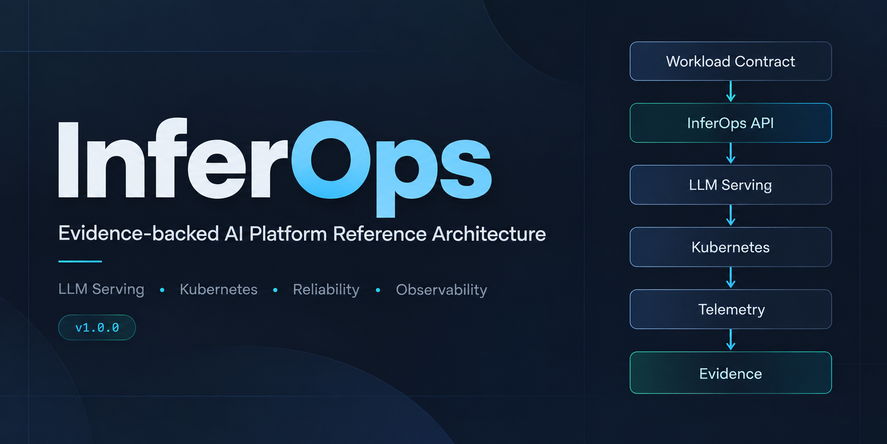Select the Evidence box
The height and width of the screenshot is (444, 887).
click(730, 373)
